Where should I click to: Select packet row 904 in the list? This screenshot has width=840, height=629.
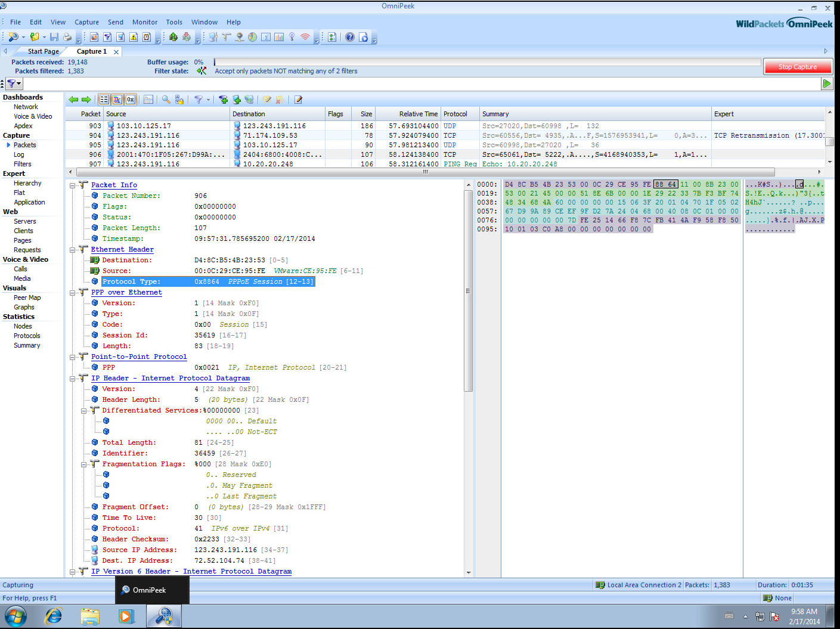pyautogui.click(x=445, y=135)
